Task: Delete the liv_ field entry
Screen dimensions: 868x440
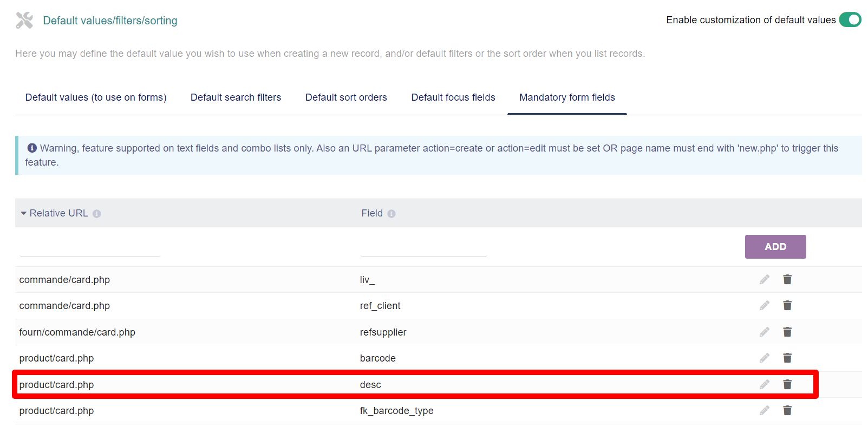Action: 787,279
